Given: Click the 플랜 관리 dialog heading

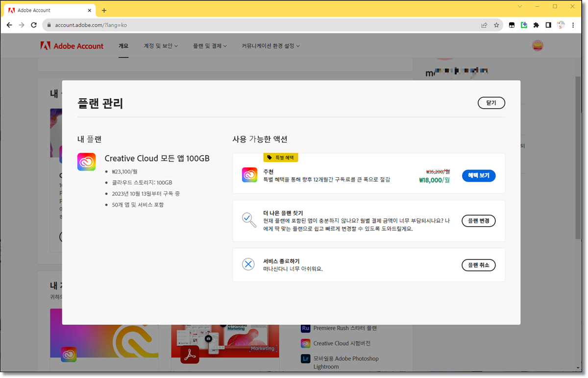Looking at the screenshot, I should coord(100,103).
